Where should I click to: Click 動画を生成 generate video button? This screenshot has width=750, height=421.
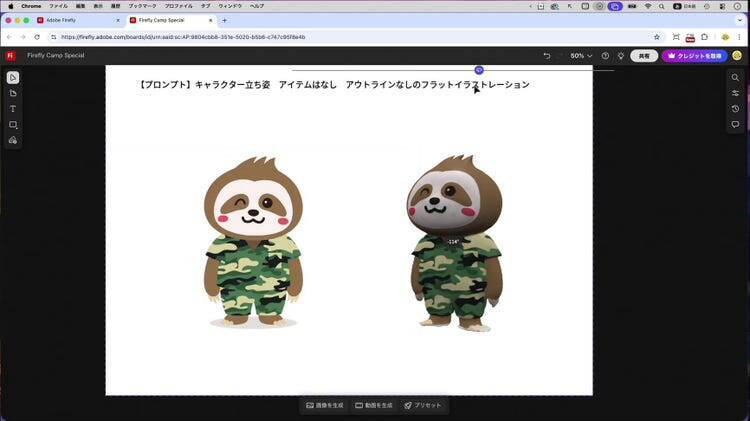click(x=374, y=405)
